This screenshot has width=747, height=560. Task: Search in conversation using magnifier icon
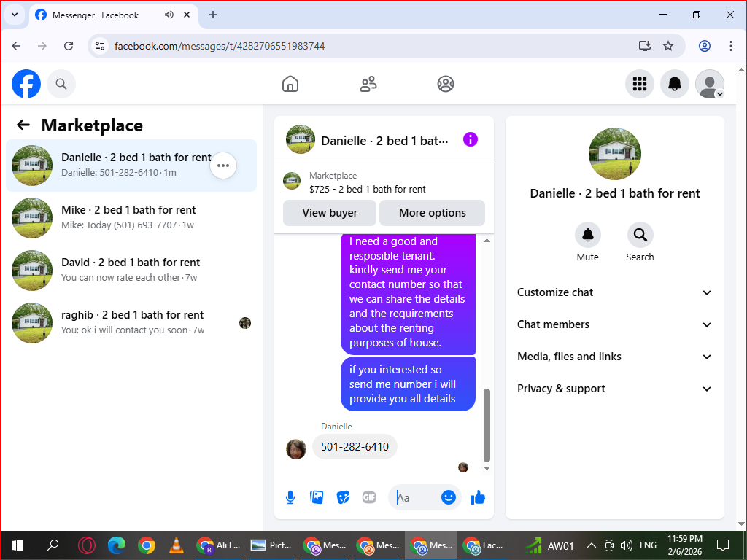640,235
